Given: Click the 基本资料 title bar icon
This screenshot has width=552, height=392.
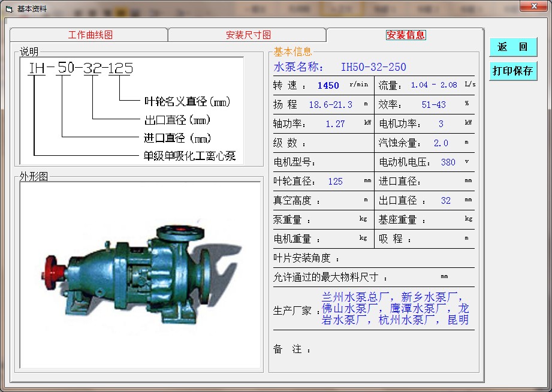Looking at the screenshot, I should pos(9,9).
